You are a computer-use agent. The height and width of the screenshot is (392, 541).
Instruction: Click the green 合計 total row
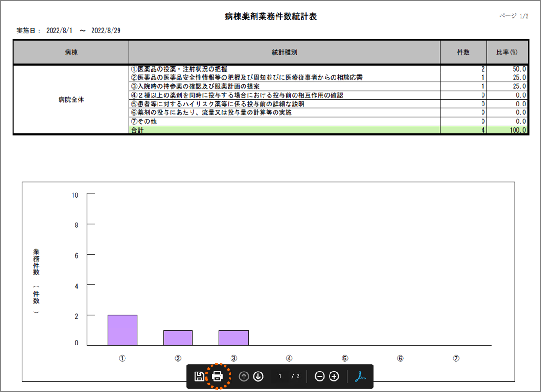(x=284, y=131)
